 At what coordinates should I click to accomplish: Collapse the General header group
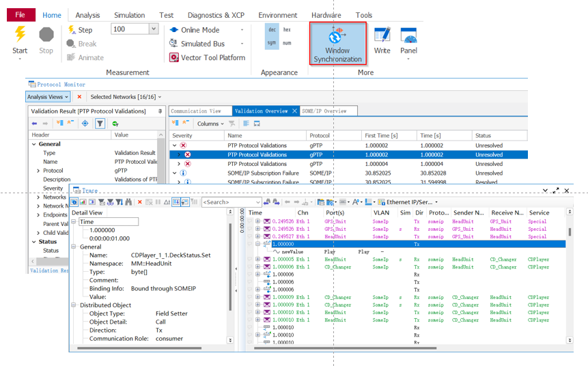pos(34,144)
